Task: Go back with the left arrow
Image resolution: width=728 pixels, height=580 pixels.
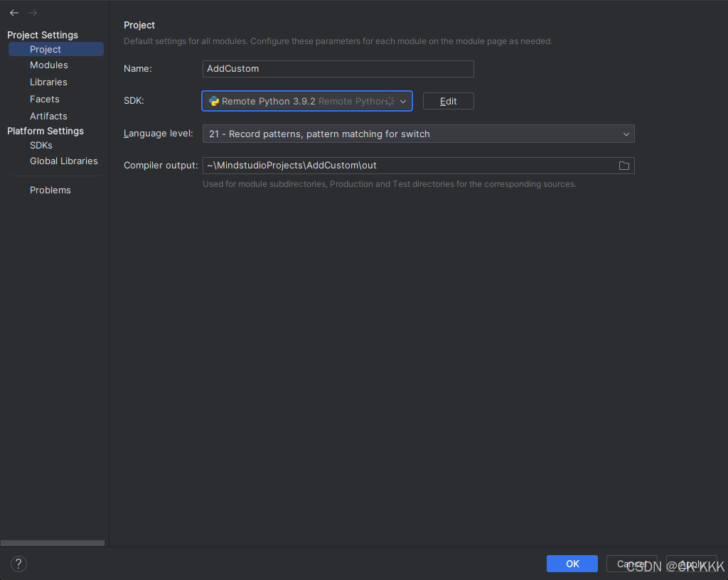Action: (14, 13)
